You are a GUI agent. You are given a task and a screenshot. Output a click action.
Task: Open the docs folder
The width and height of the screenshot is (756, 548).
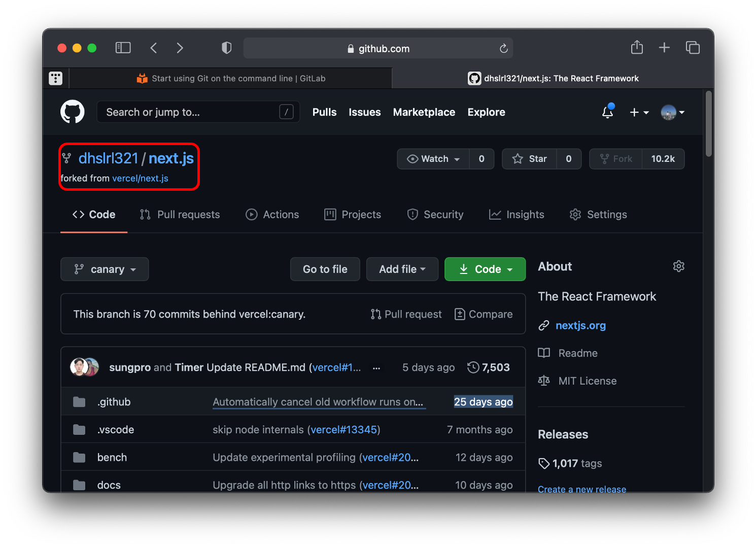tap(109, 485)
